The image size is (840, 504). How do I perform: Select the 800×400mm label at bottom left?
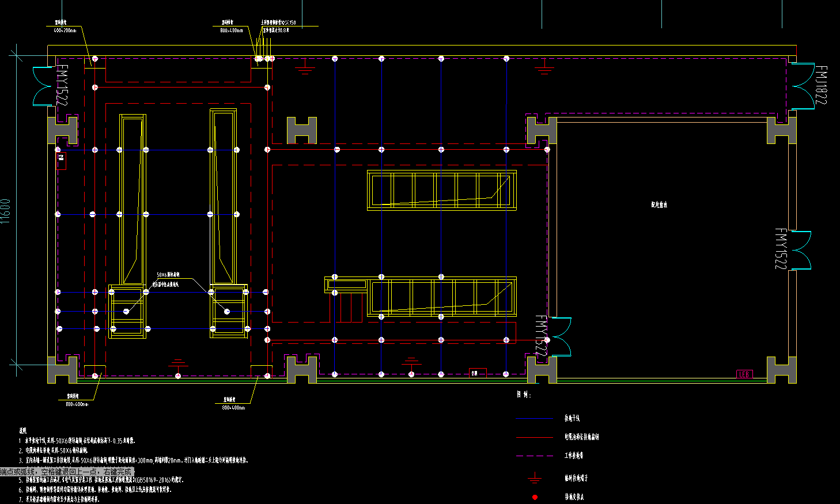click(x=77, y=404)
